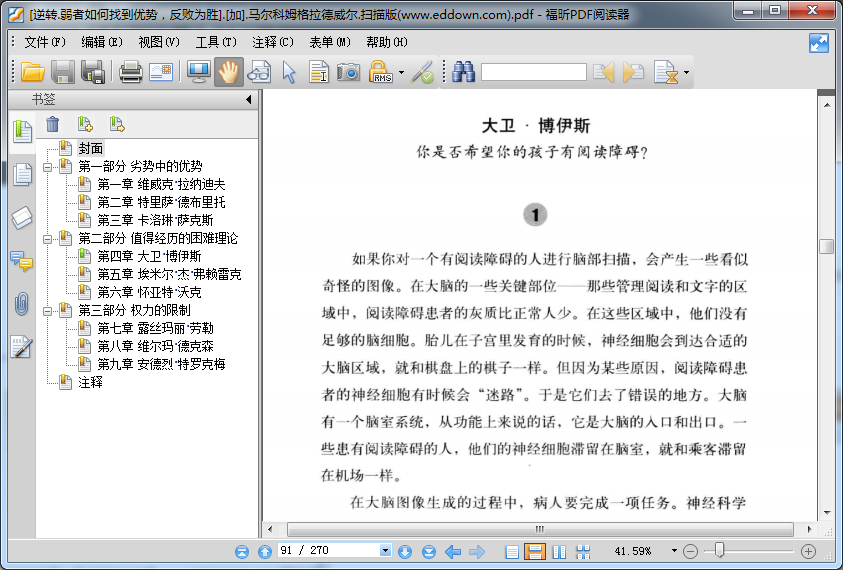Image resolution: width=843 pixels, height=570 pixels.
Task: Open the signatures pen sidebar icon
Action: [22, 347]
